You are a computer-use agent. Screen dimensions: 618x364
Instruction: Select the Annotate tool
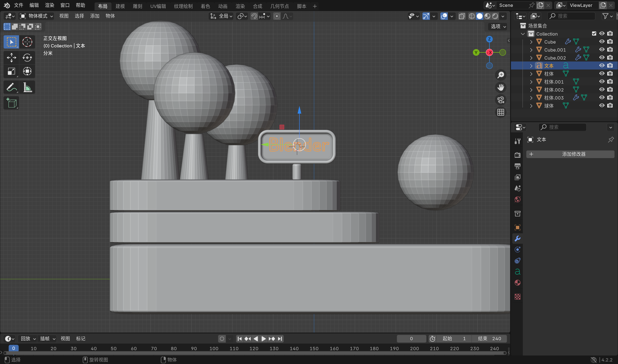[11, 87]
